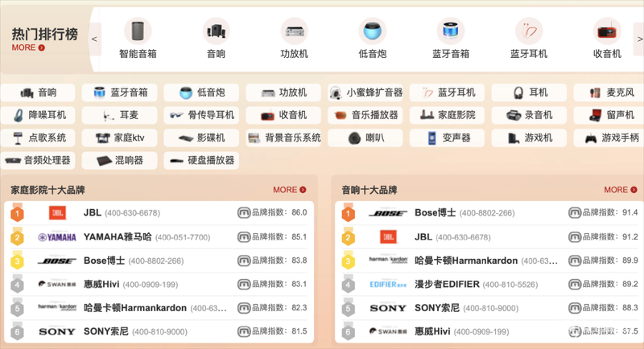
Task: Open 哈曼卡顿Harmankardon in 家庭影院 list
Action: click(135, 308)
